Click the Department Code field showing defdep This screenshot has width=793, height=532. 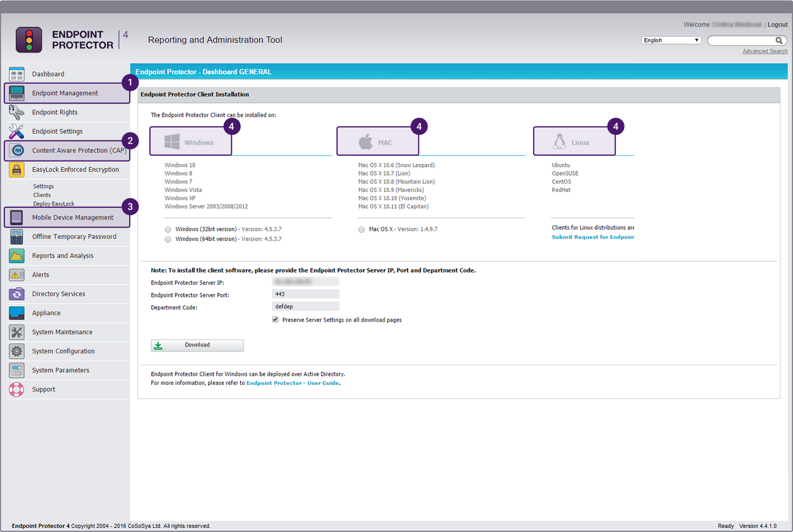click(306, 306)
